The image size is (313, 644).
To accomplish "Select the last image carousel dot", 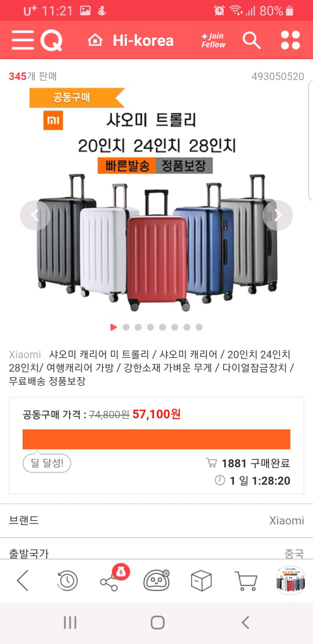I will [x=199, y=327].
